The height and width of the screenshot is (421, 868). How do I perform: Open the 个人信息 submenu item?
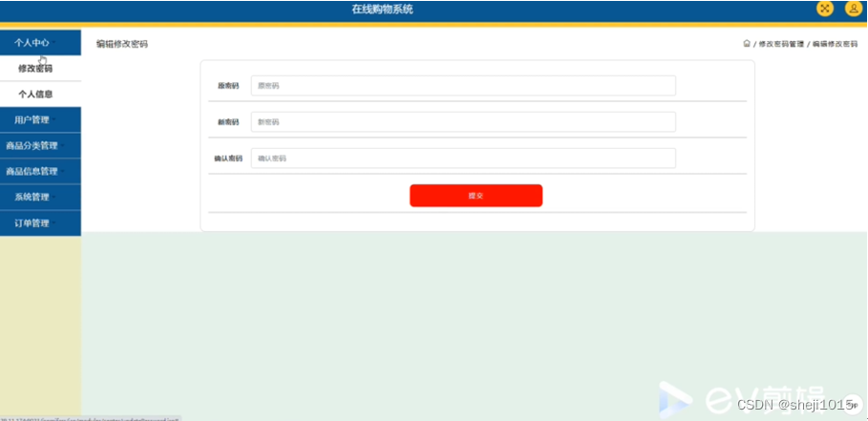pos(40,95)
